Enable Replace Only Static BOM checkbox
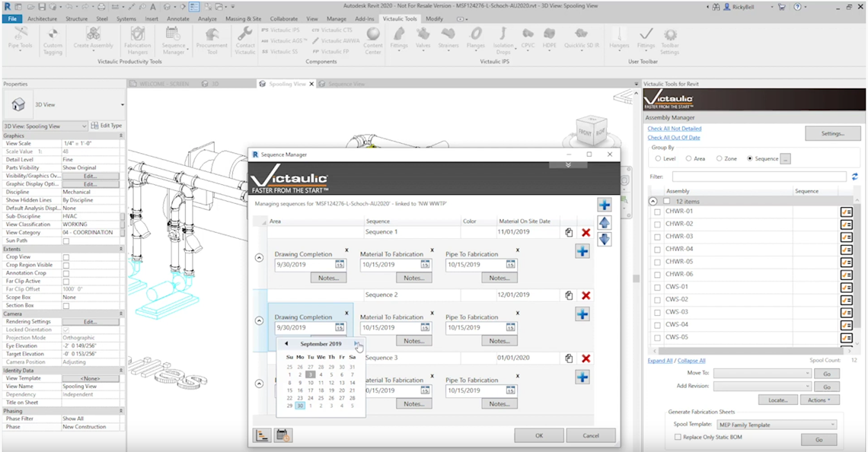 pyautogui.click(x=678, y=437)
